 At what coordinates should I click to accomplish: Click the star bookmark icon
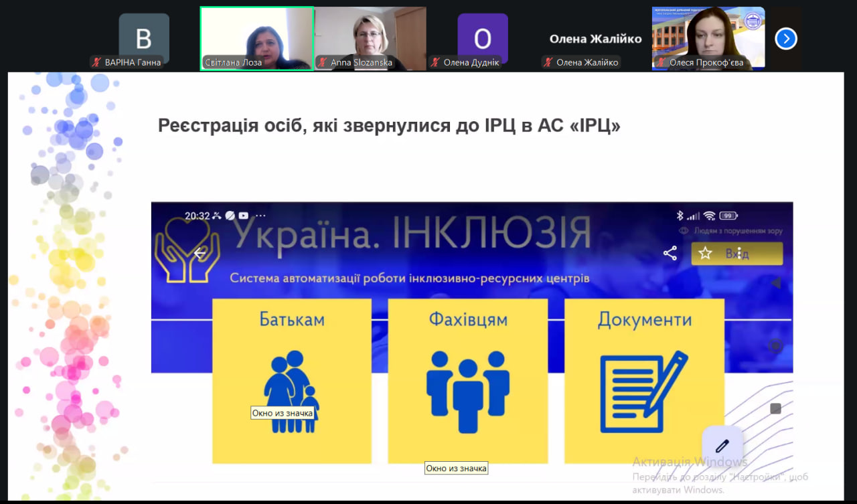pos(705,253)
